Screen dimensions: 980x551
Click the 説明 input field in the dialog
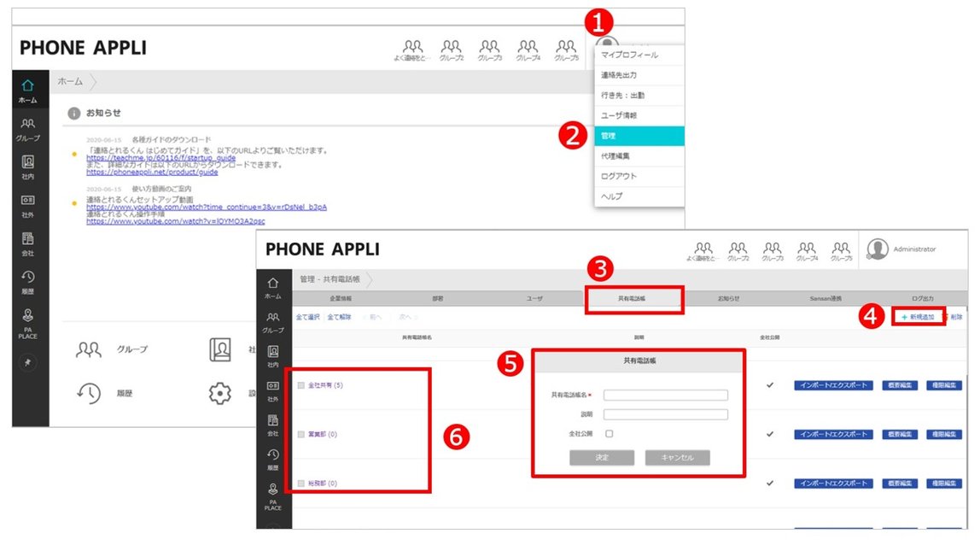pyautogui.click(x=666, y=414)
